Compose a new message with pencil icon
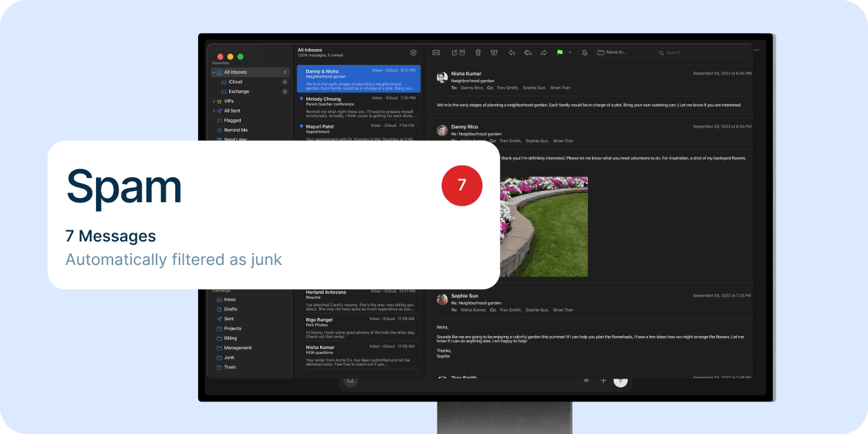This screenshot has width=868, height=434. [x=454, y=52]
